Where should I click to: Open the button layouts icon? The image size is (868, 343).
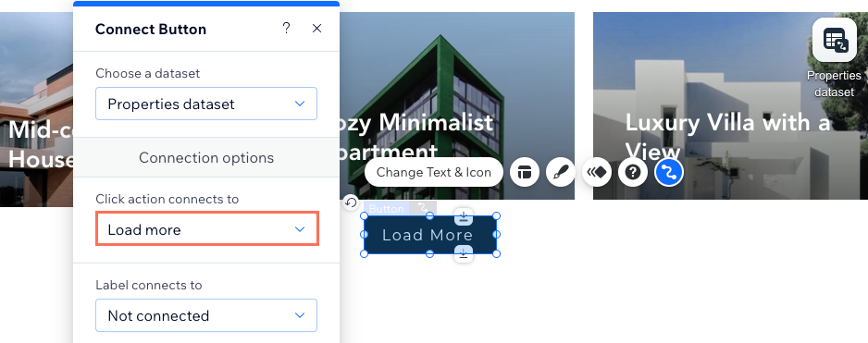click(x=525, y=172)
